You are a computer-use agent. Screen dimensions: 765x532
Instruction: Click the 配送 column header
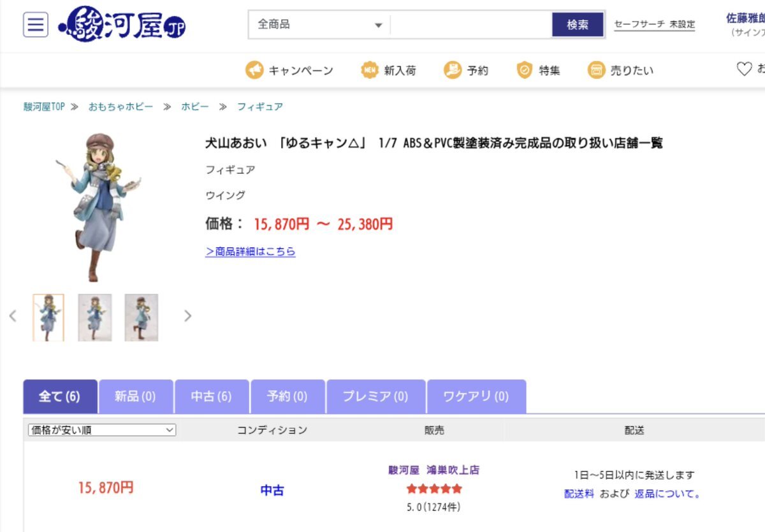click(634, 430)
